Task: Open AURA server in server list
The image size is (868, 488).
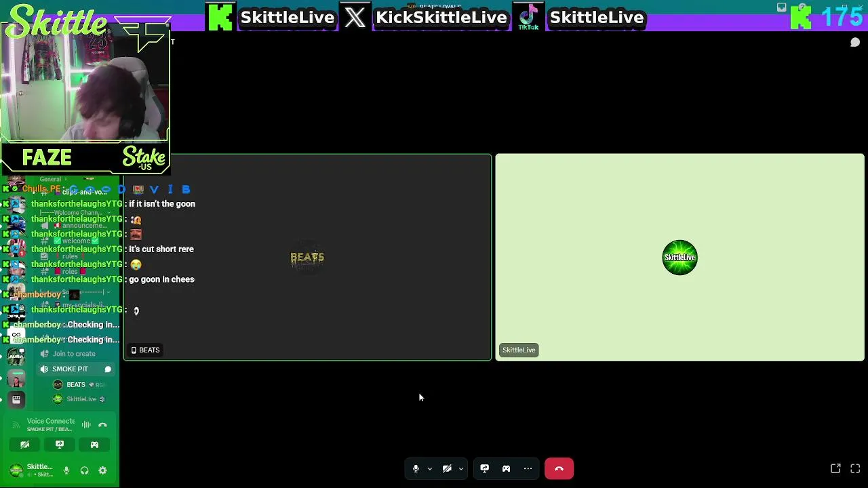Action: (16, 355)
